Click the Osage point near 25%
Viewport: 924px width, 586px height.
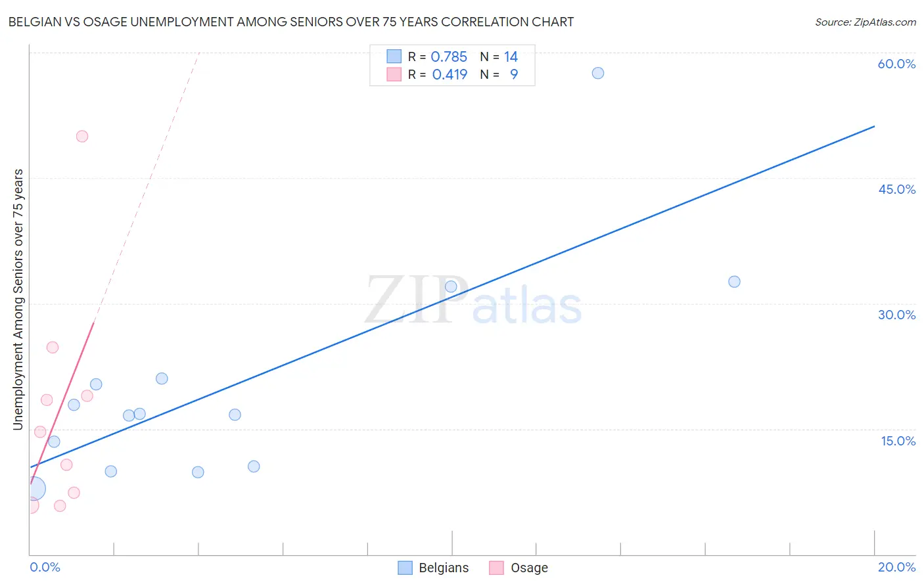coord(53,348)
